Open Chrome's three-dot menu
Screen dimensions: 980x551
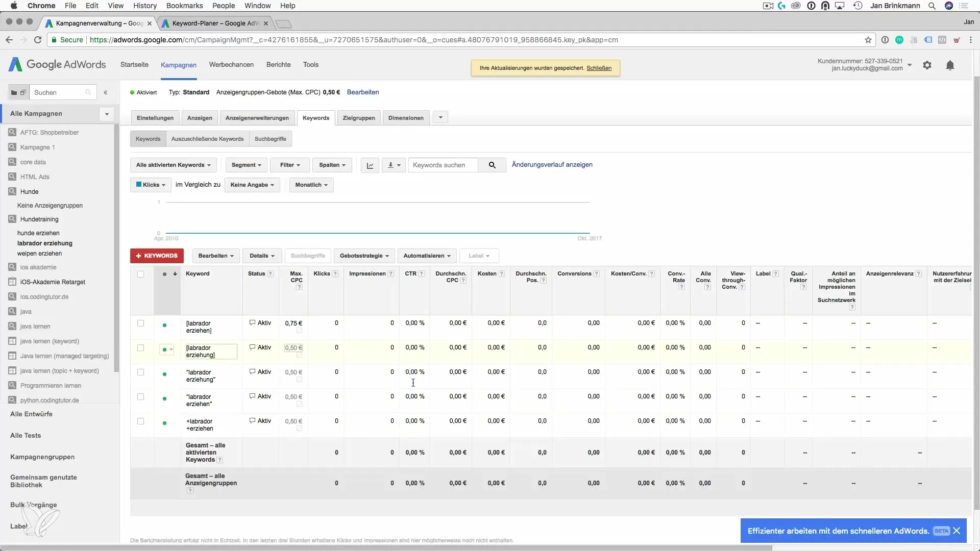971,40
